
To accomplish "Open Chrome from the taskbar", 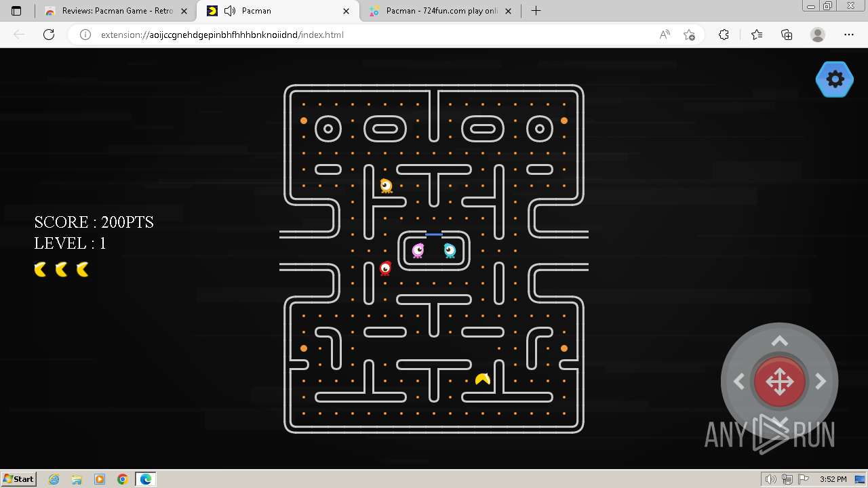I will point(123,479).
